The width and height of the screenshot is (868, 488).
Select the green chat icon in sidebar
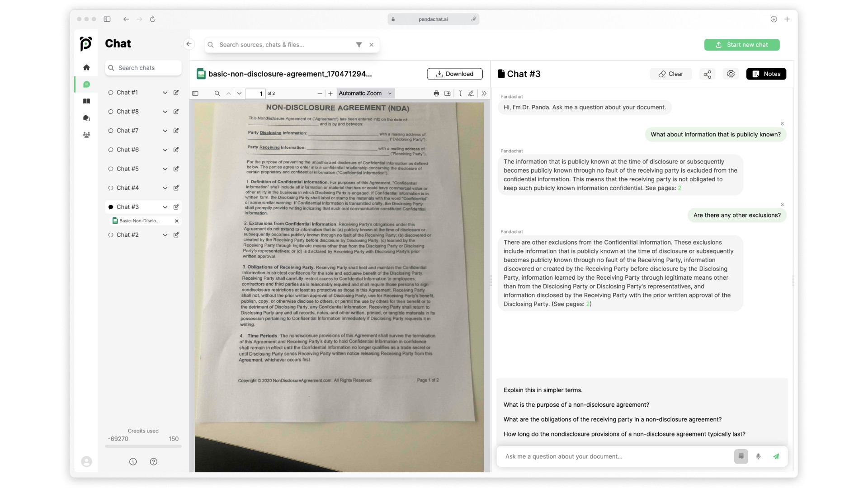(86, 84)
